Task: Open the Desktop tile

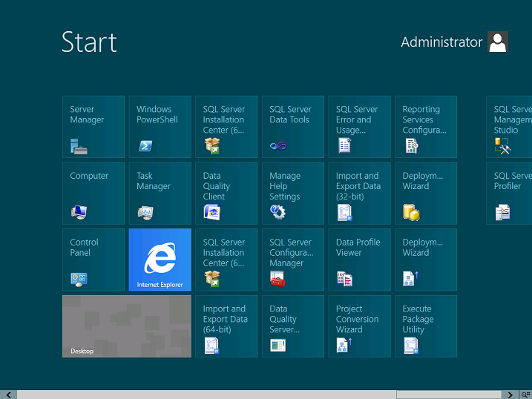Action: pos(127,326)
